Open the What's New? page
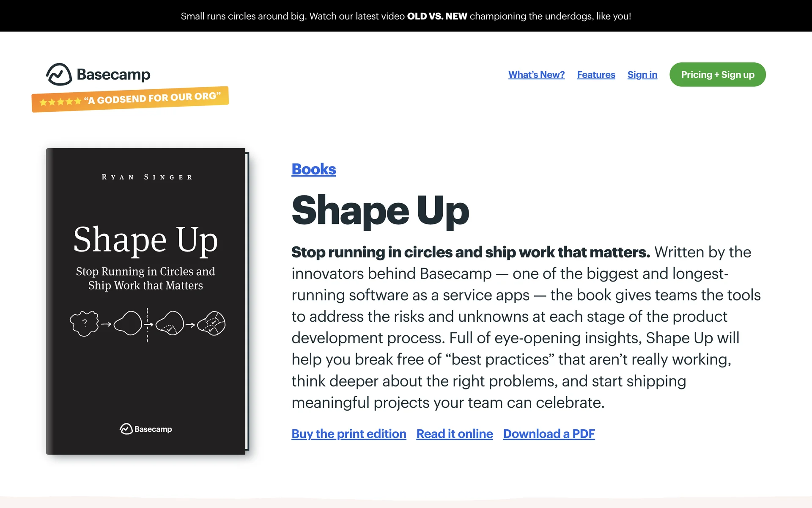The image size is (812, 508). click(536, 75)
